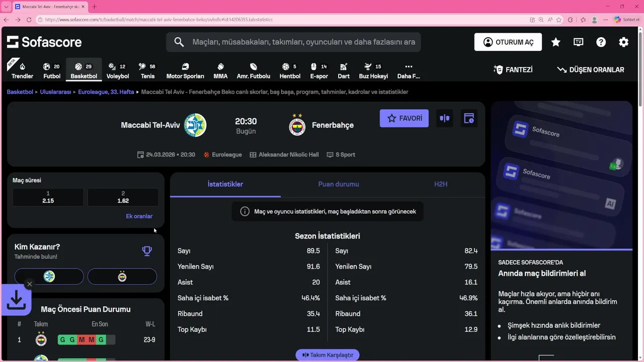Image resolution: width=644 pixels, height=362 pixels.
Task: Open Ek oranlar link
Action: (139, 216)
